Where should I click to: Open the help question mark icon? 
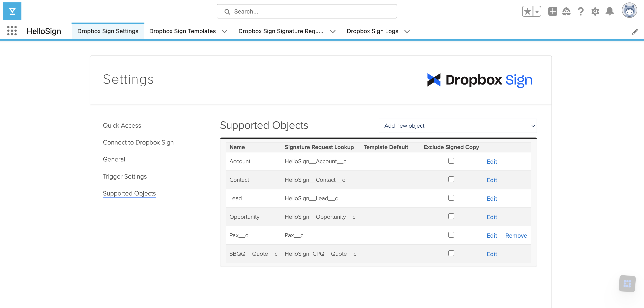point(581,11)
